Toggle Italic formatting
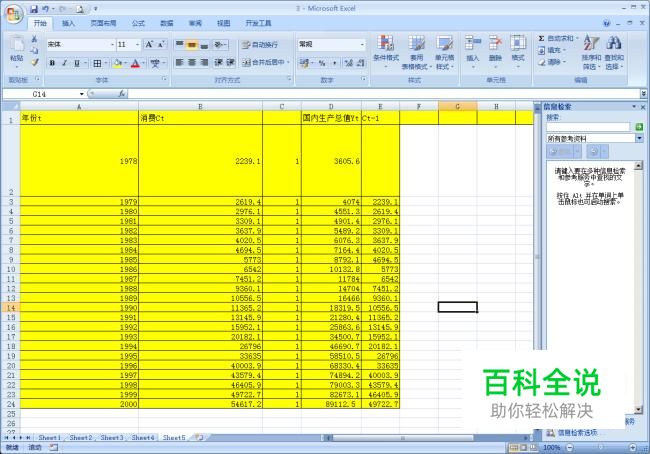The width and height of the screenshot is (650, 454). click(x=64, y=63)
